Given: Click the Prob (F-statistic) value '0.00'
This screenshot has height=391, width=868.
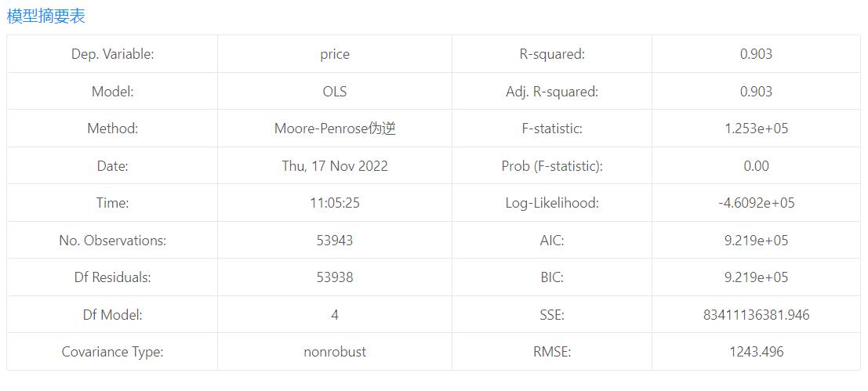Looking at the screenshot, I should pos(756,166).
